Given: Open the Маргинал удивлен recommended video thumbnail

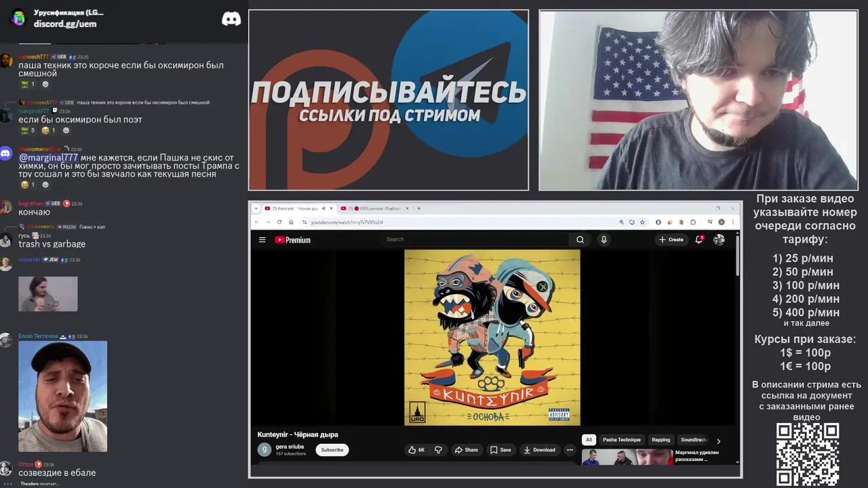Looking at the screenshot, I should coord(627,457).
